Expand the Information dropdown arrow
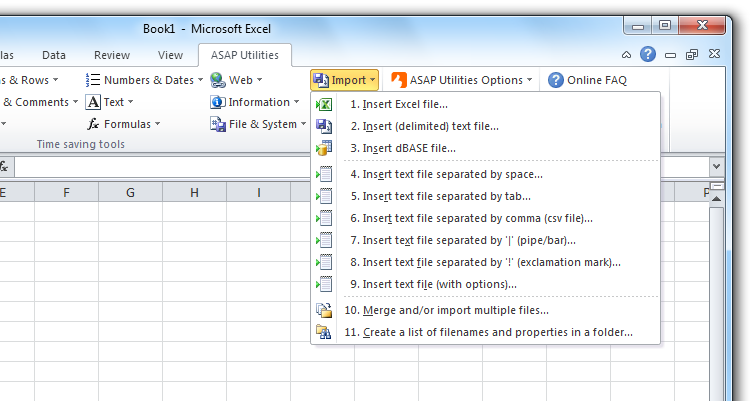Viewport: 750px width, 401px height. 297,102
